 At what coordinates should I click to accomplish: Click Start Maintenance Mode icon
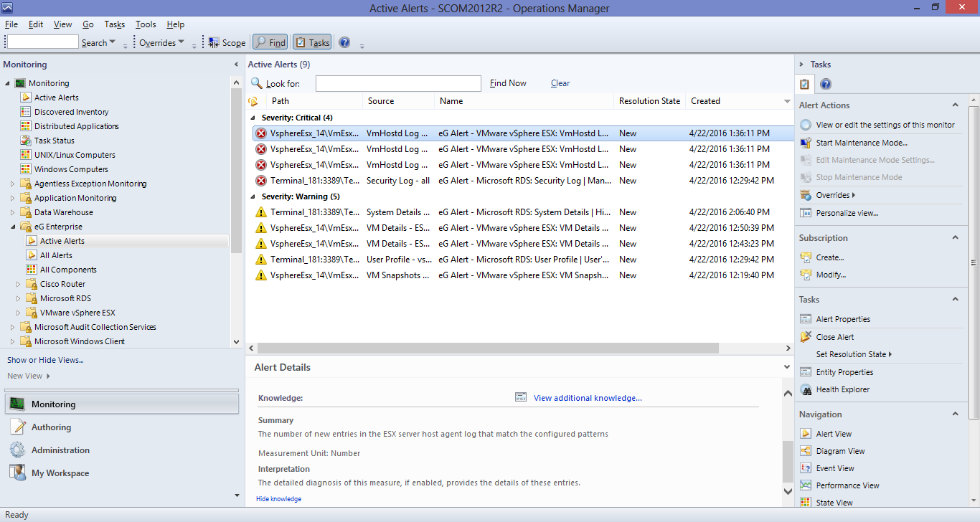[x=806, y=143]
